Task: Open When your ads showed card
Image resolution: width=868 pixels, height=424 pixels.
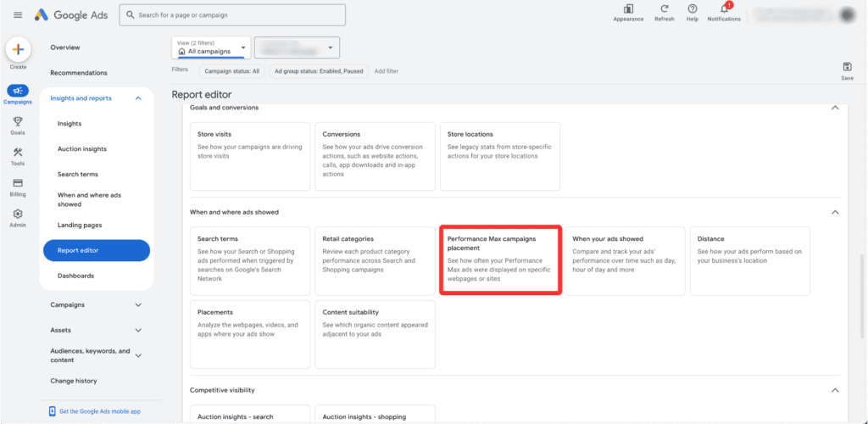Action: coord(625,260)
